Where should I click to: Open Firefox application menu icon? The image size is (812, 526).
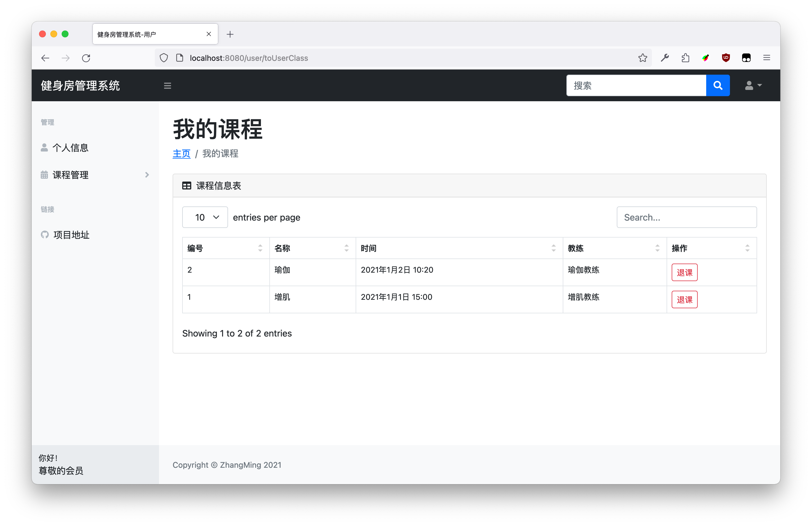tap(766, 58)
